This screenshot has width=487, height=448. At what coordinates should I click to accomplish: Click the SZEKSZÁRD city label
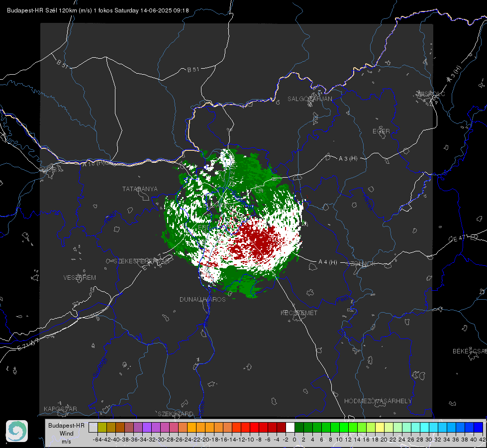(176, 414)
